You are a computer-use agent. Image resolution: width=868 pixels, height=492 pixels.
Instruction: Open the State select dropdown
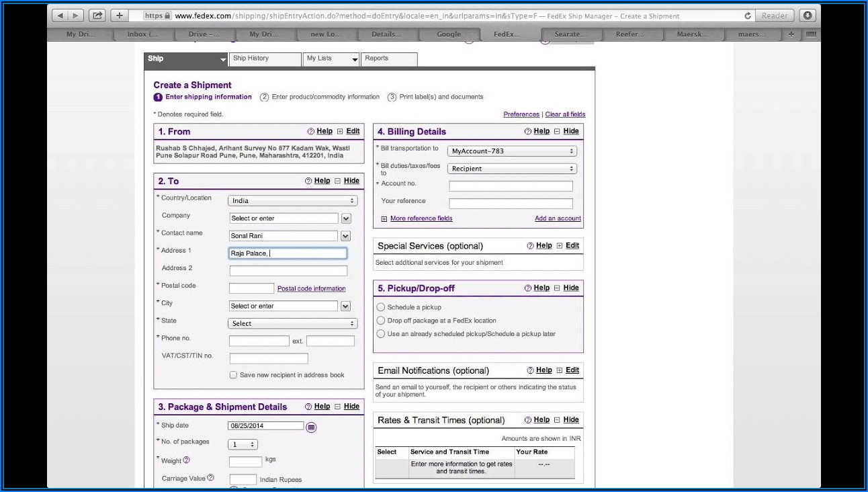click(x=292, y=323)
